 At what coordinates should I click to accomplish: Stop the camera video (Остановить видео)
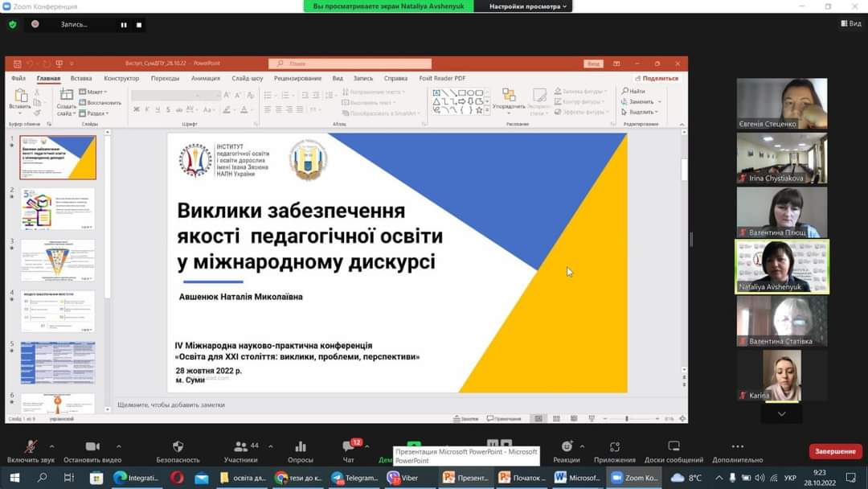coord(92,447)
